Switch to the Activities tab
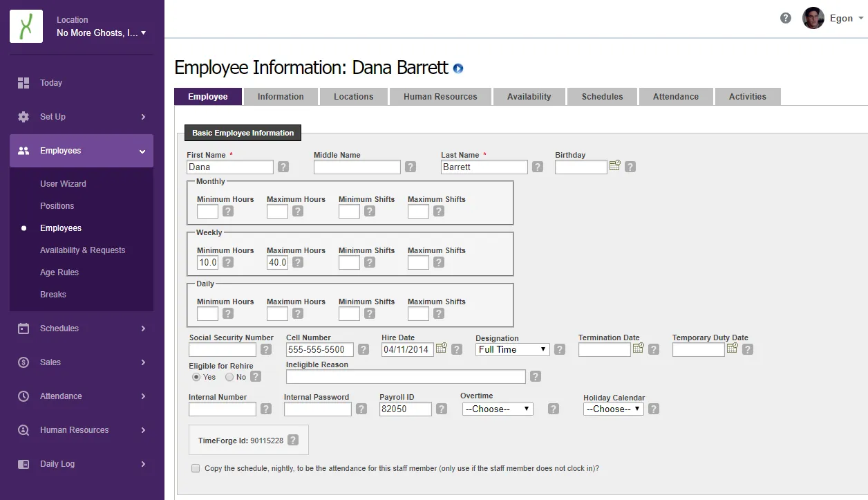The image size is (868, 500). [748, 97]
